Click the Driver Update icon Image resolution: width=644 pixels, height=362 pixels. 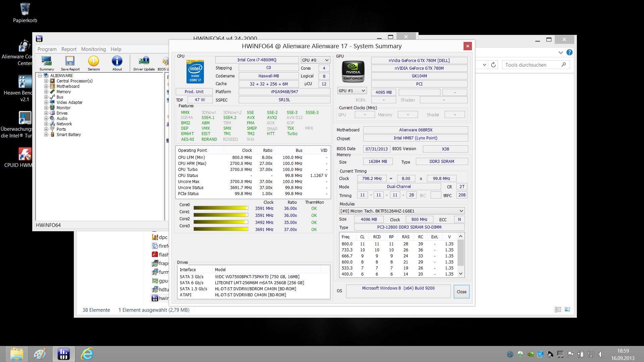tap(144, 63)
